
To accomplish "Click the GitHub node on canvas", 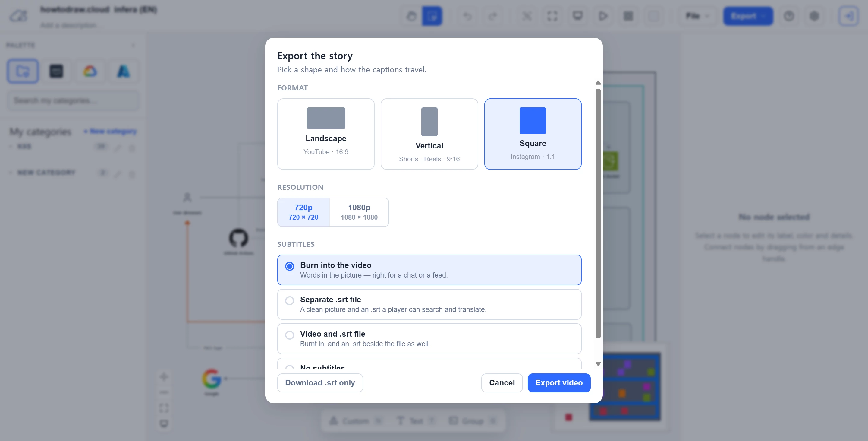I will 239,238.
